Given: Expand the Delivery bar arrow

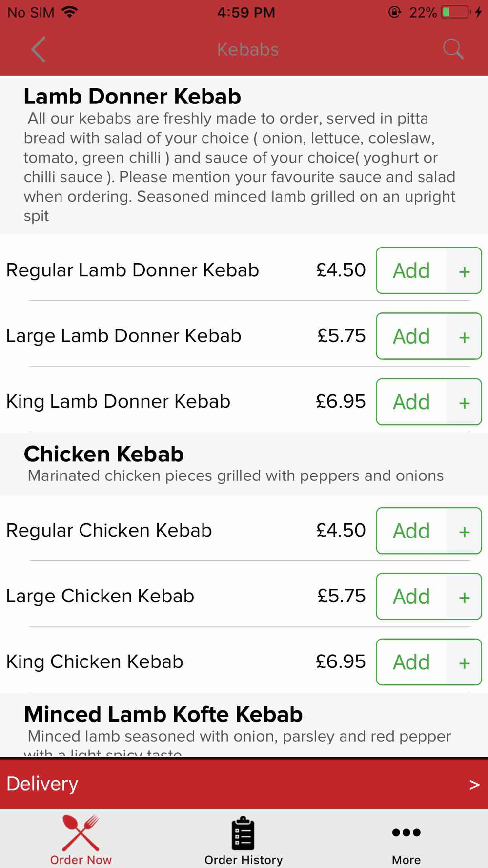Looking at the screenshot, I should [x=474, y=784].
